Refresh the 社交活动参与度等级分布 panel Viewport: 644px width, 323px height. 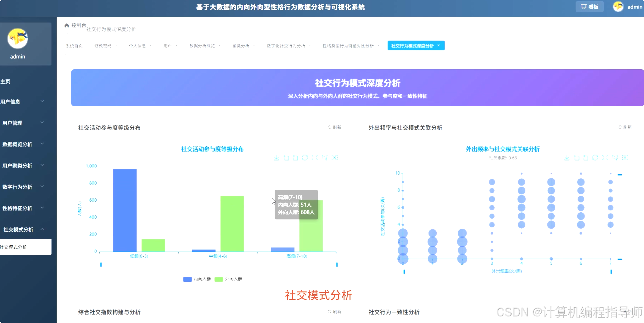[x=335, y=127]
